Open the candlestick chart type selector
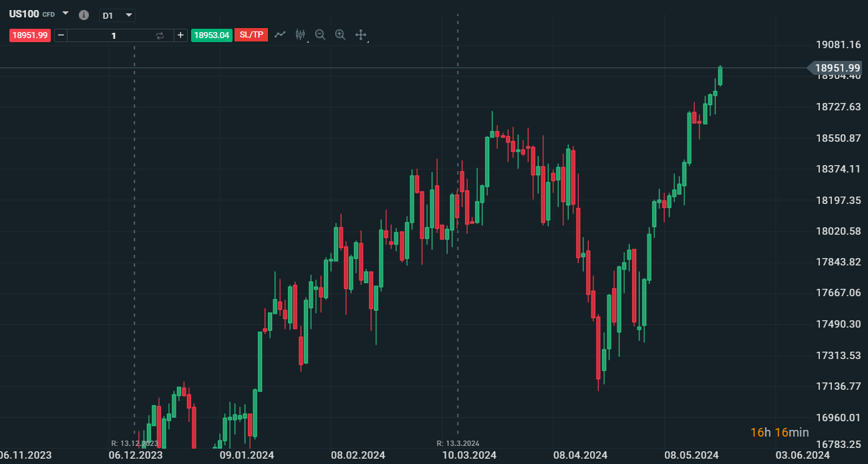 (x=300, y=35)
